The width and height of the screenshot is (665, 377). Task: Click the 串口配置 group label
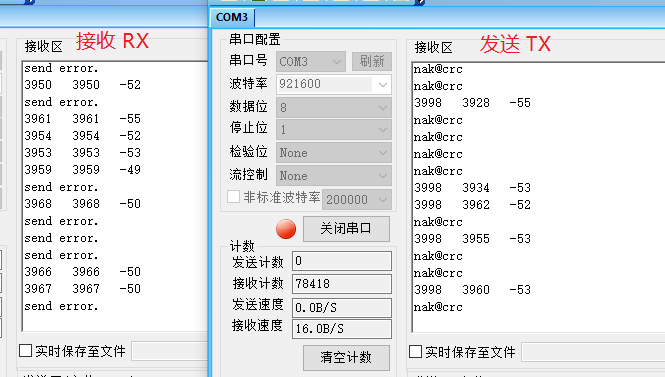pos(254,39)
